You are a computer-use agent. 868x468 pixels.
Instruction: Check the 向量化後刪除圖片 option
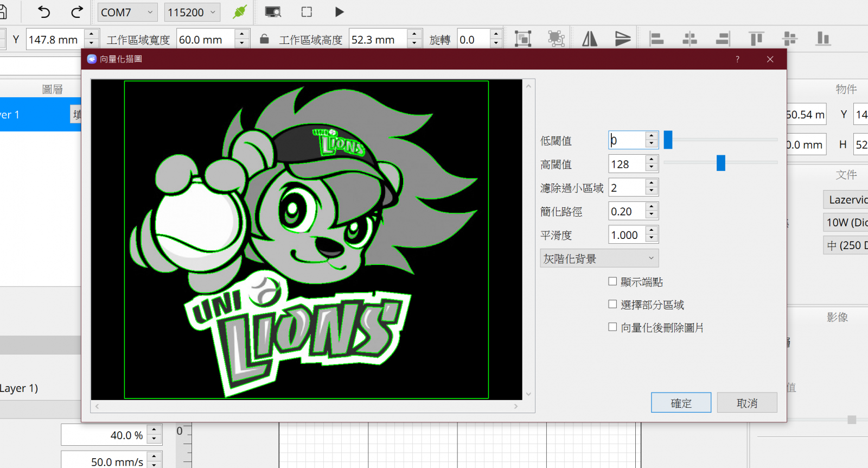tap(612, 327)
